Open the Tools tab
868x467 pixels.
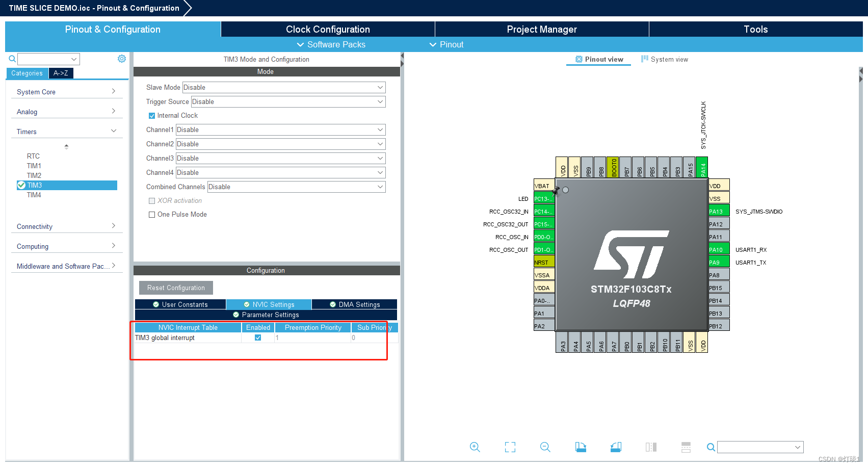(756, 29)
